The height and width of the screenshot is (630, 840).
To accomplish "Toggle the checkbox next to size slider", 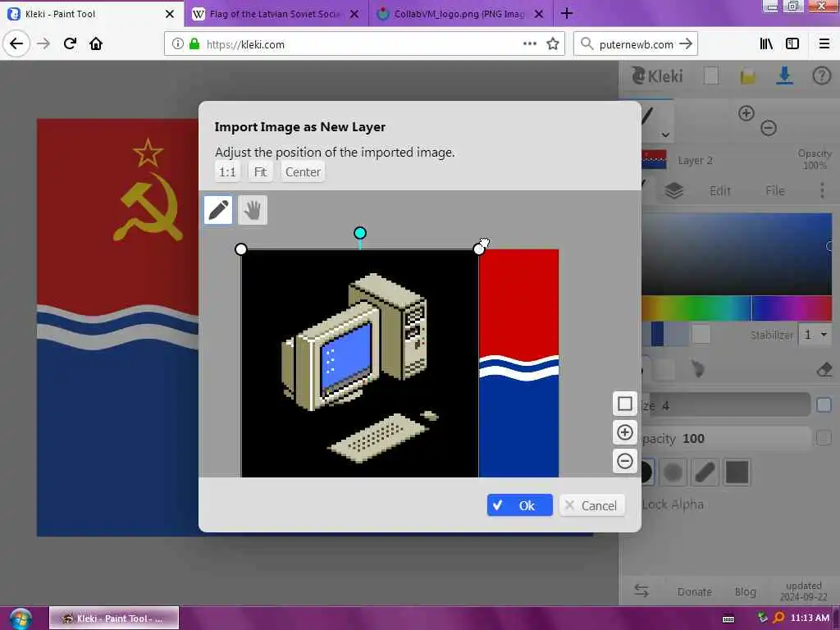I will click(x=824, y=405).
